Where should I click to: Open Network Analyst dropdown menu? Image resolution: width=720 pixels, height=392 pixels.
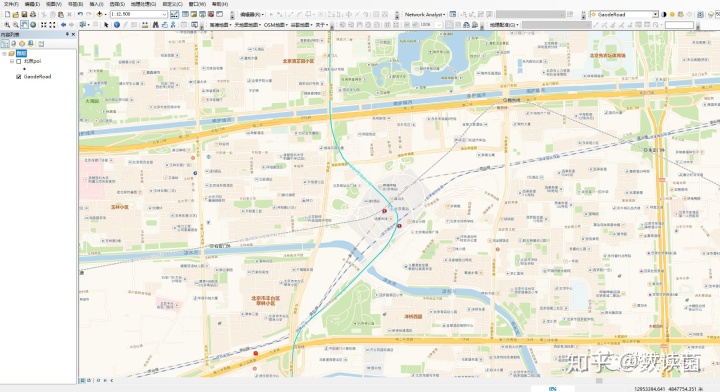click(425, 14)
